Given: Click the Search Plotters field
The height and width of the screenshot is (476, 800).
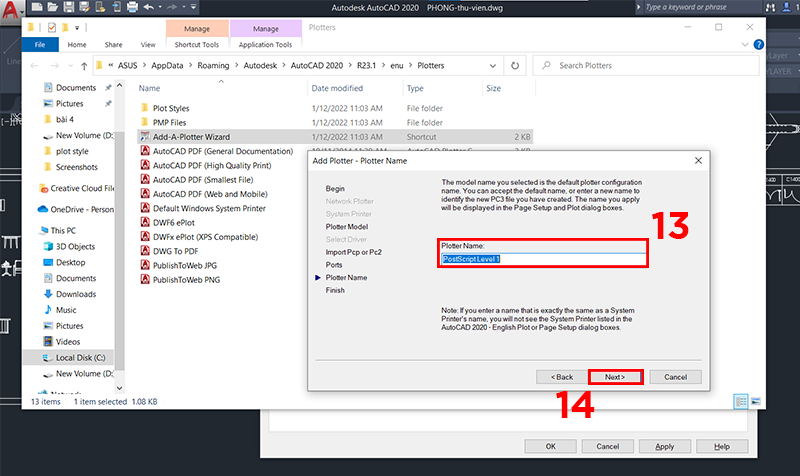Looking at the screenshot, I should coord(645,66).
